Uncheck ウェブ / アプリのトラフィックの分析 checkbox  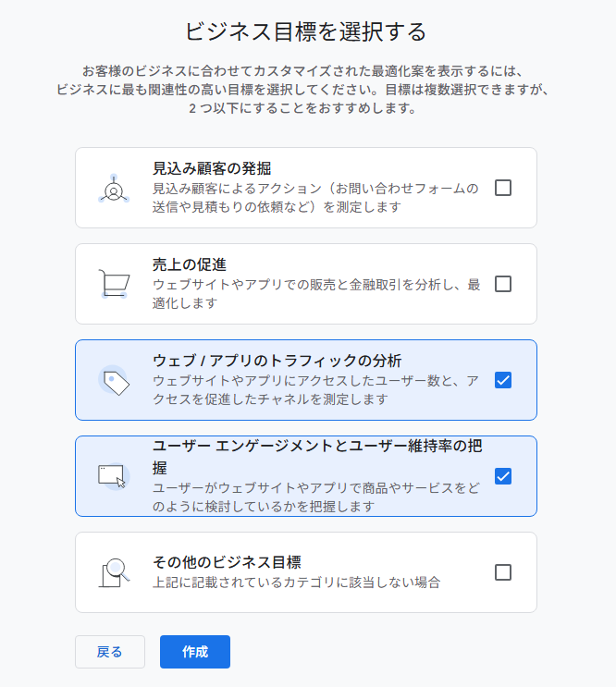click(x=503, y=380)
